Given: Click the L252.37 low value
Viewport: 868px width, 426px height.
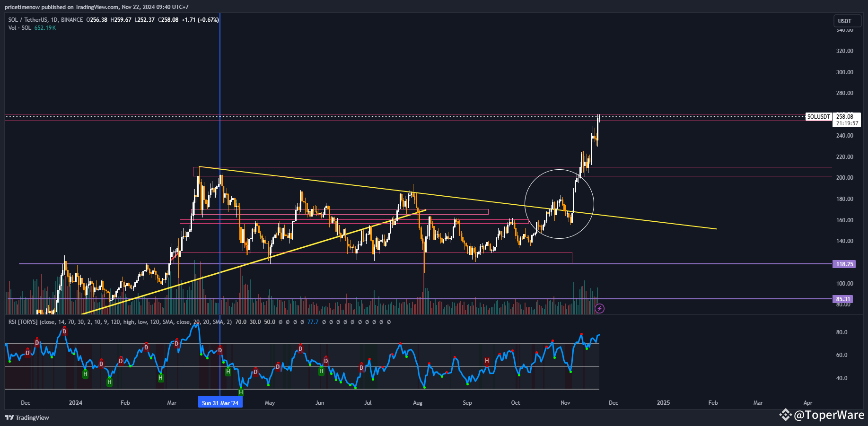Looking at the screenshot, I should click(x=145, y=20).
